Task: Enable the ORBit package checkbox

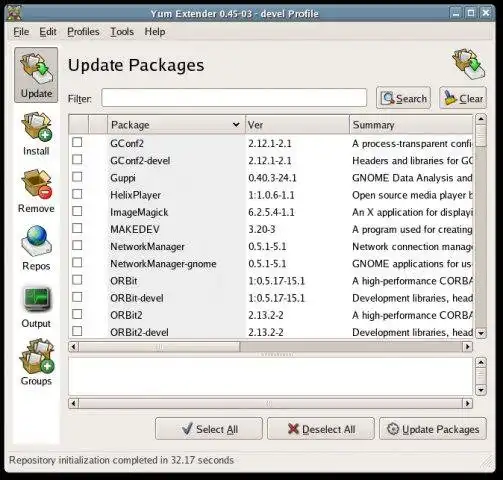Action: click(x=77, y=280)
